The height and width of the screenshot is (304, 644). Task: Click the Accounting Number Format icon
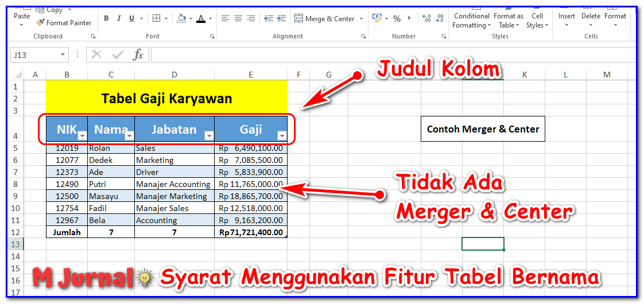377,18
